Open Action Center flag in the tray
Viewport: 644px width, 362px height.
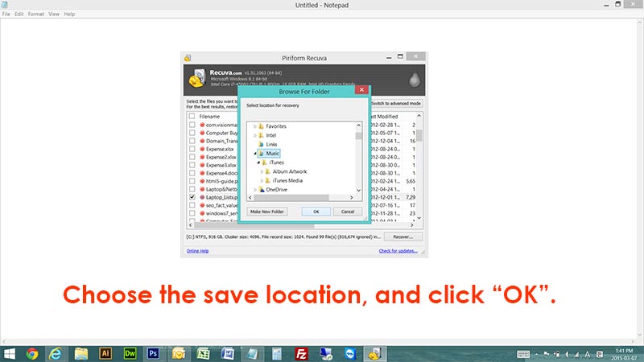point(547,354)
